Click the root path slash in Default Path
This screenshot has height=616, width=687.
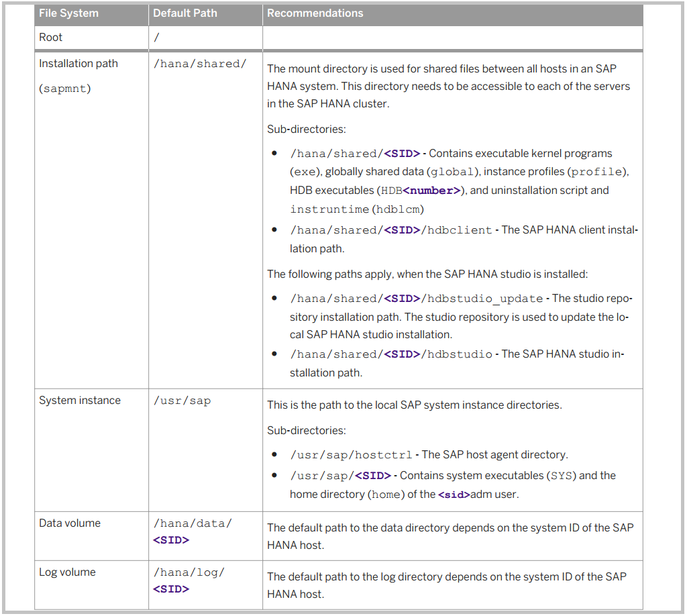tap(155, 37)
